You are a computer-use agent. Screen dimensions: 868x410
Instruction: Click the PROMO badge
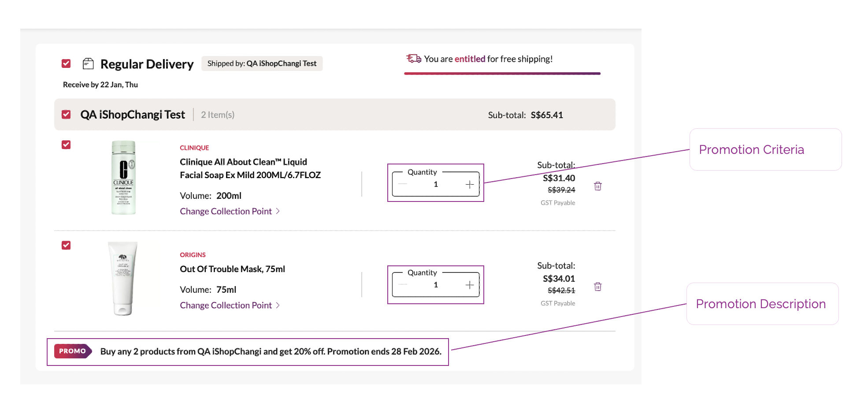[x=73, y=351]
